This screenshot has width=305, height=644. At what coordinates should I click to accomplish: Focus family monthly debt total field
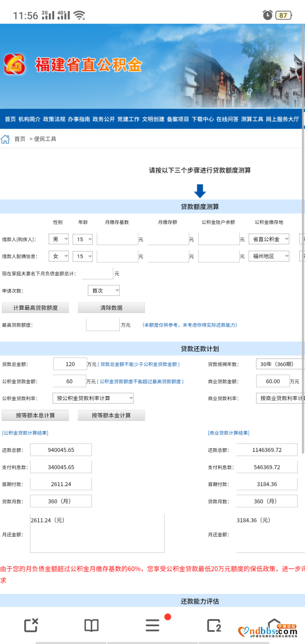coord(98,273)
